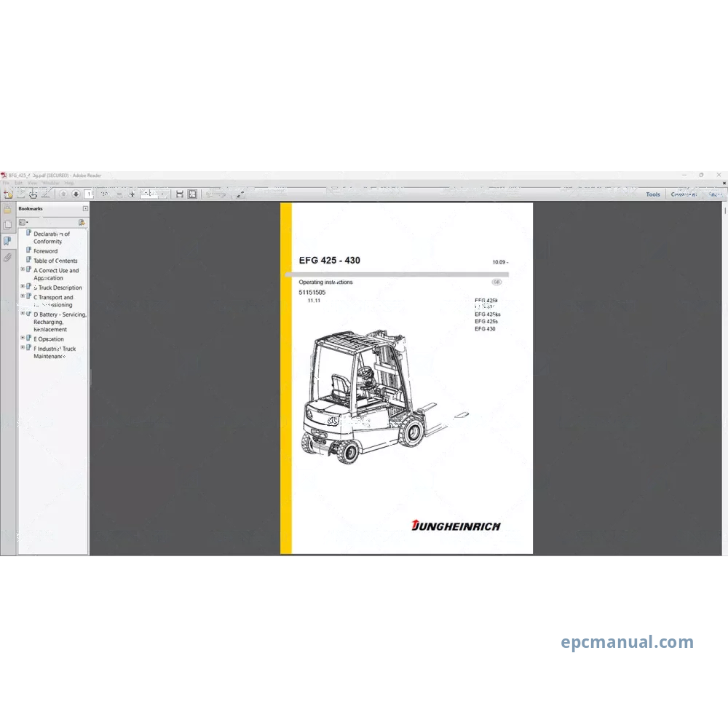The height and width of the screenshot is (728, 728).
Task: Close the document with the small X
Action: [724, 183]
